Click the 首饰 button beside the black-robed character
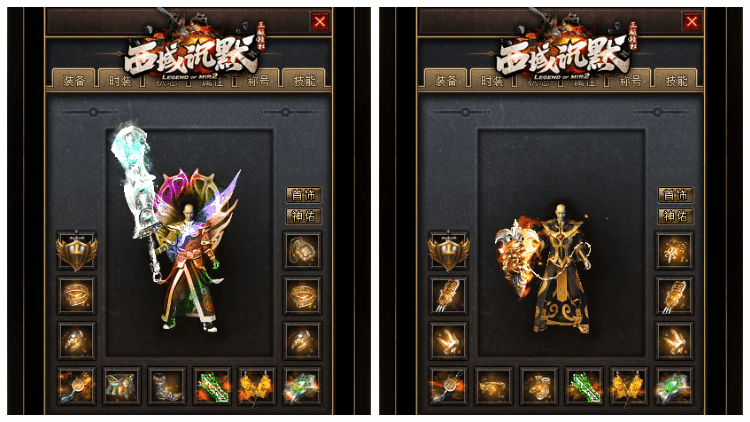Viewport: 750px width, 422px height. (x=675, y=195)
